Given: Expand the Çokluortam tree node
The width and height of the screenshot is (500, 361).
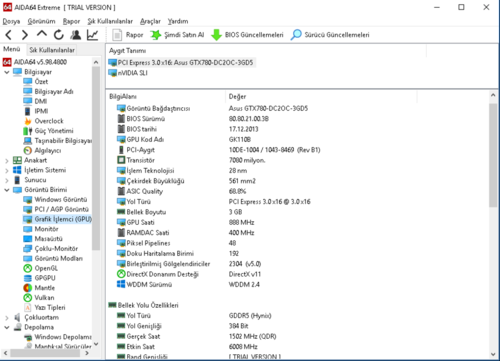Looking at the screenshot, I should tap(7, 317).
